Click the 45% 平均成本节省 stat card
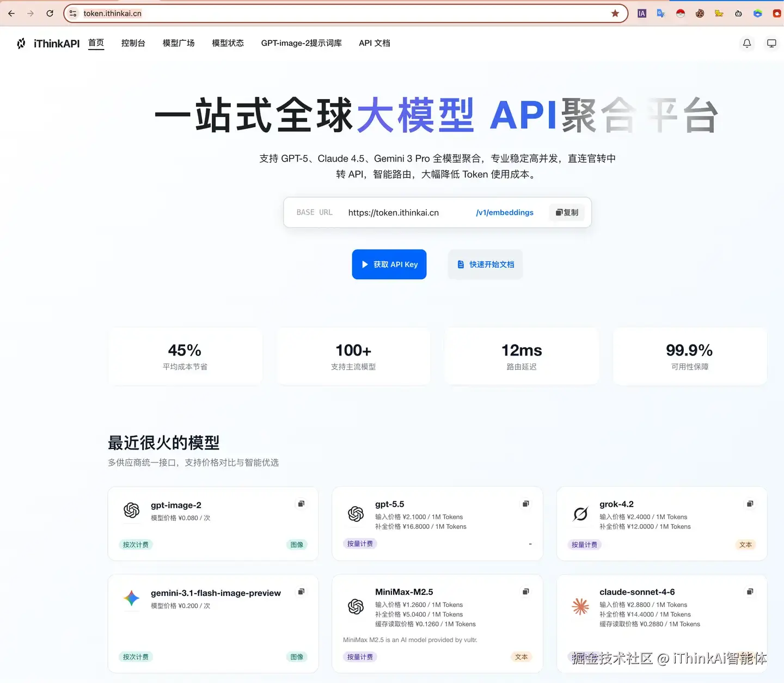The image size is (784, 683). coord(185,356)
